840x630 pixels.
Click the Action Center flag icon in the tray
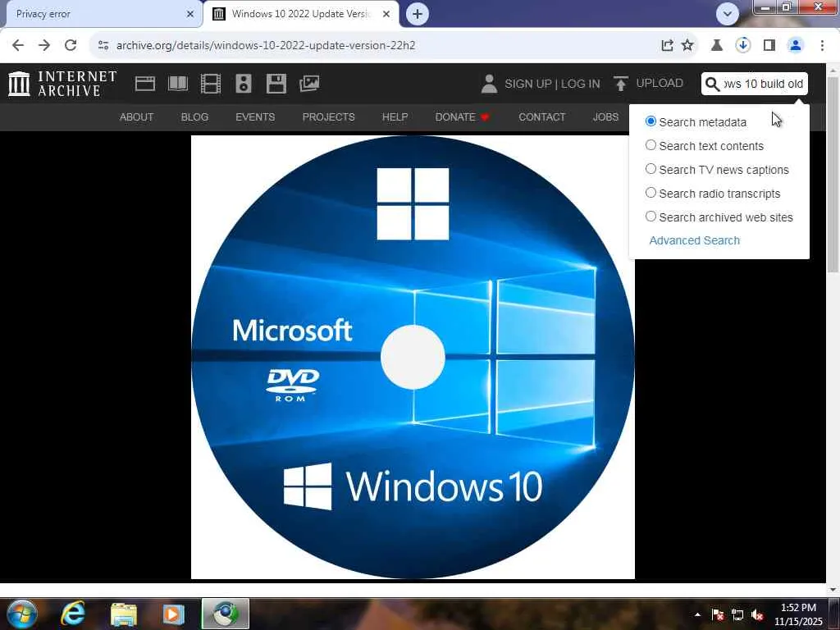pos(717,615)
